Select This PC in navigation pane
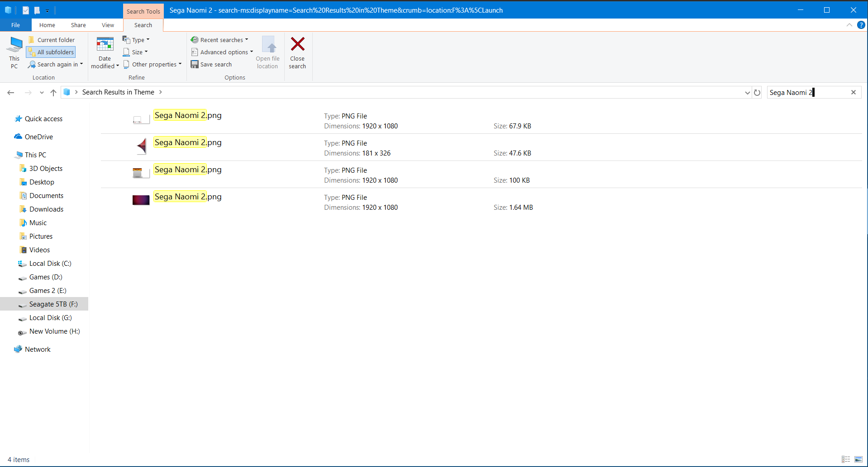The image size is (868, 467). click(x=35, y=155)
